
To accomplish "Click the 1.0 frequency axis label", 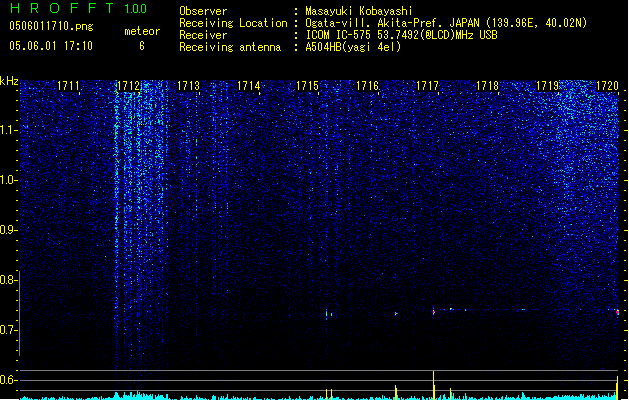I will [x=9, y=180].
